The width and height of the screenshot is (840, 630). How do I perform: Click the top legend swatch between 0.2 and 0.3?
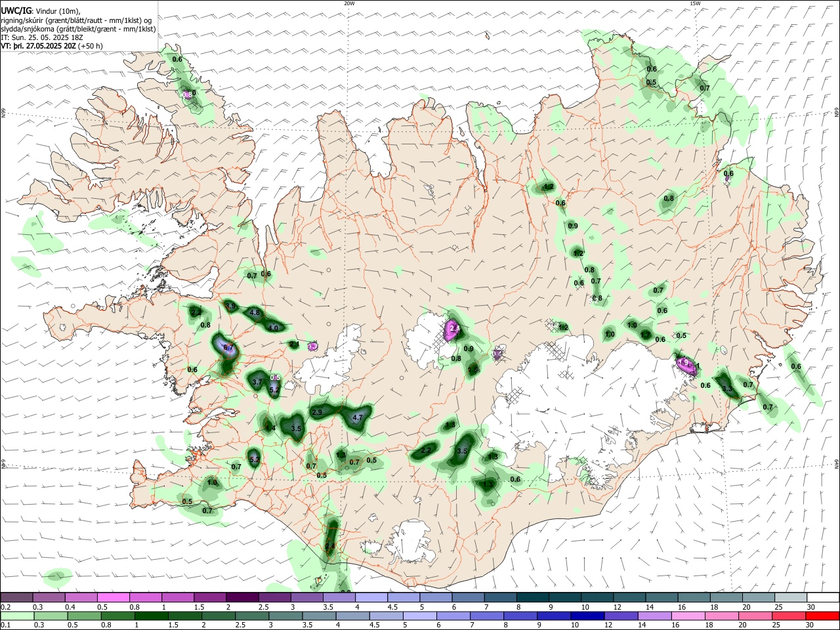16,597
